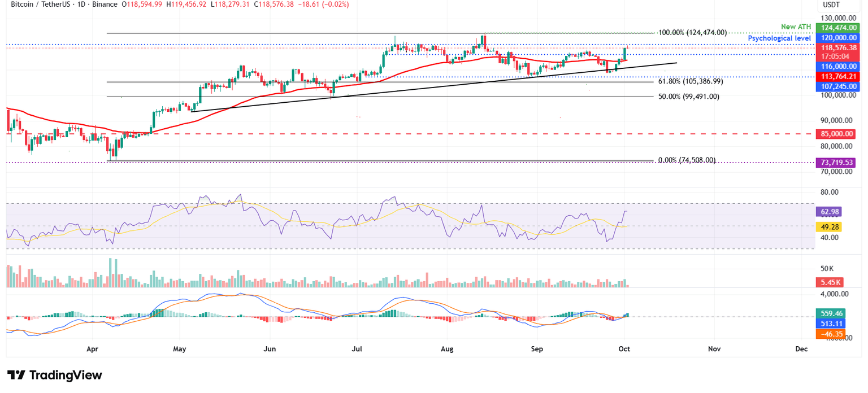868x393 pixels.
Task: Click the TradingView logo
Action: 54,375
